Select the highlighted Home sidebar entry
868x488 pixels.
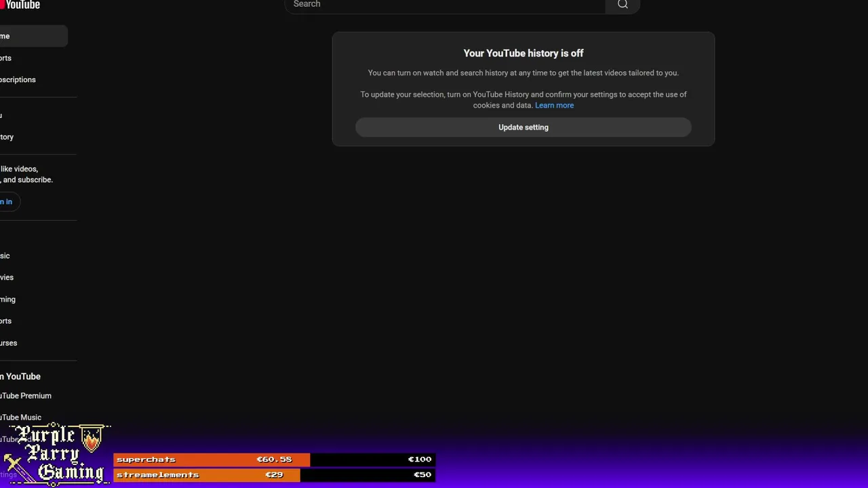[33, 36]
